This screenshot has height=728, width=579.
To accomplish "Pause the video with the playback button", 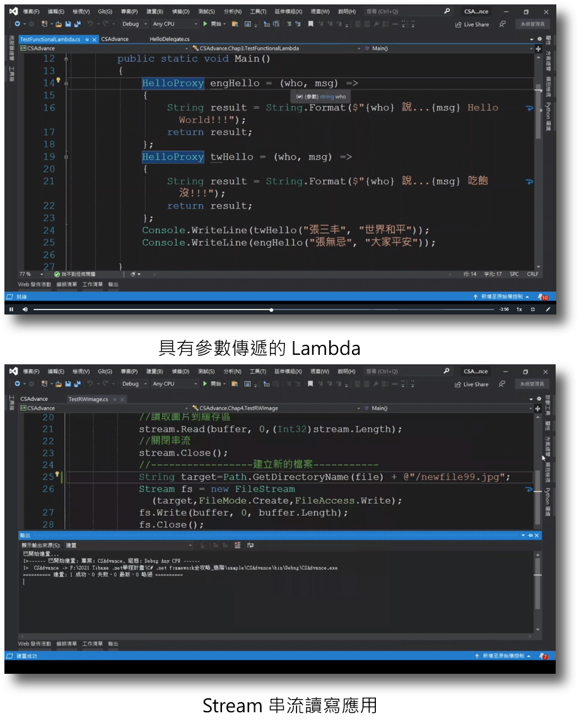I will pyautogui.click(x=11, y=309).
